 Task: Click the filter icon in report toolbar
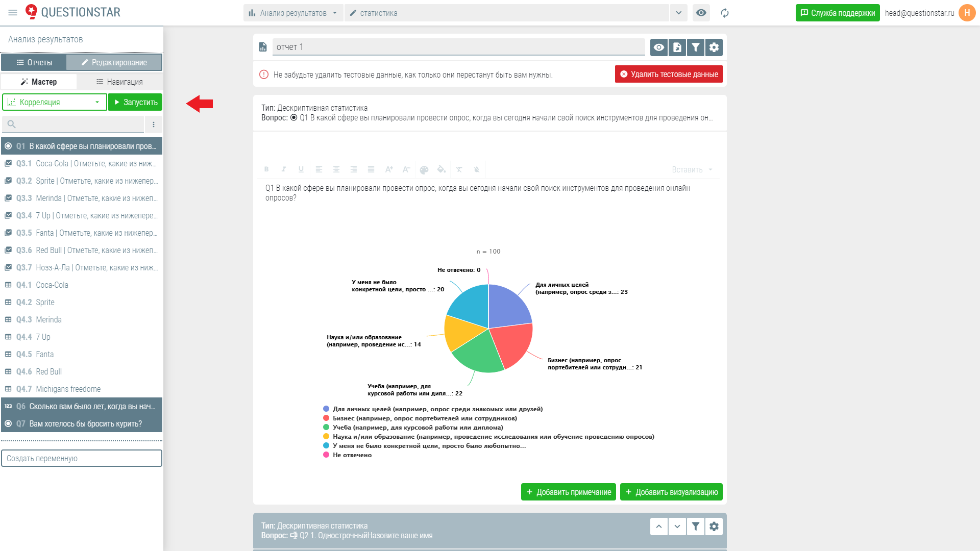(x=695, y=47)
